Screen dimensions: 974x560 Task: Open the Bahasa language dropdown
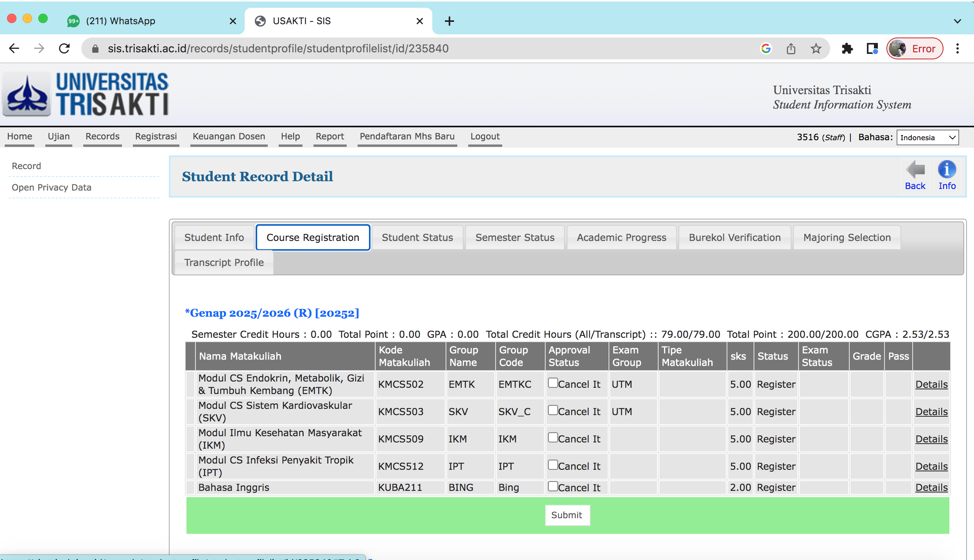(x=927, y=137)
